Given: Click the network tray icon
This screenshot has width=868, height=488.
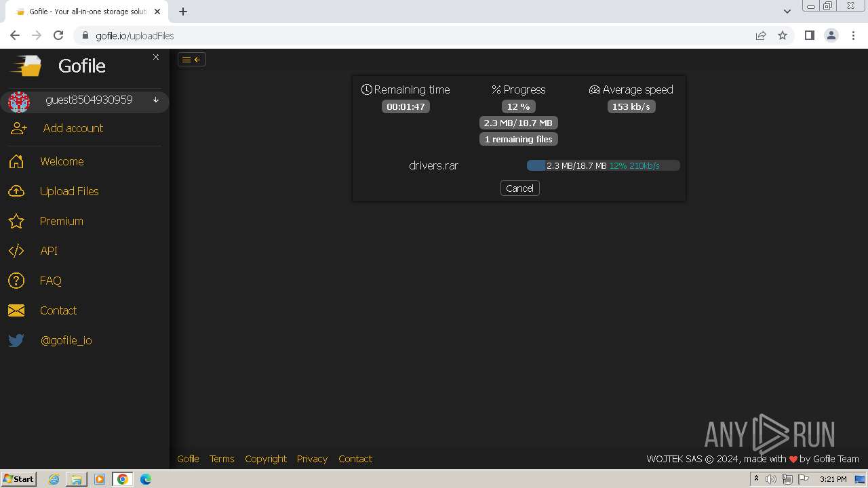Looking at the screenshot, I should coord(787,479).
